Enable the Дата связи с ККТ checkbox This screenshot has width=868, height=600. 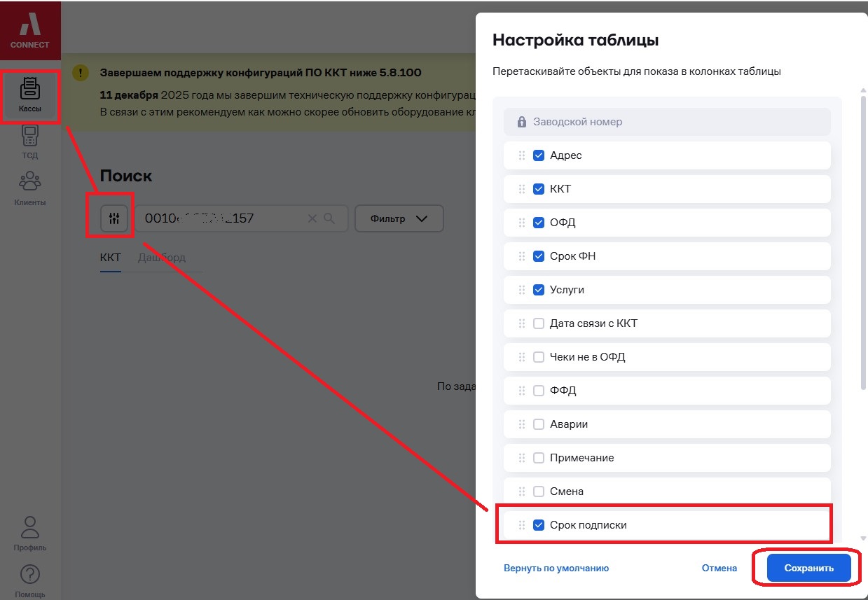[539, 323]
